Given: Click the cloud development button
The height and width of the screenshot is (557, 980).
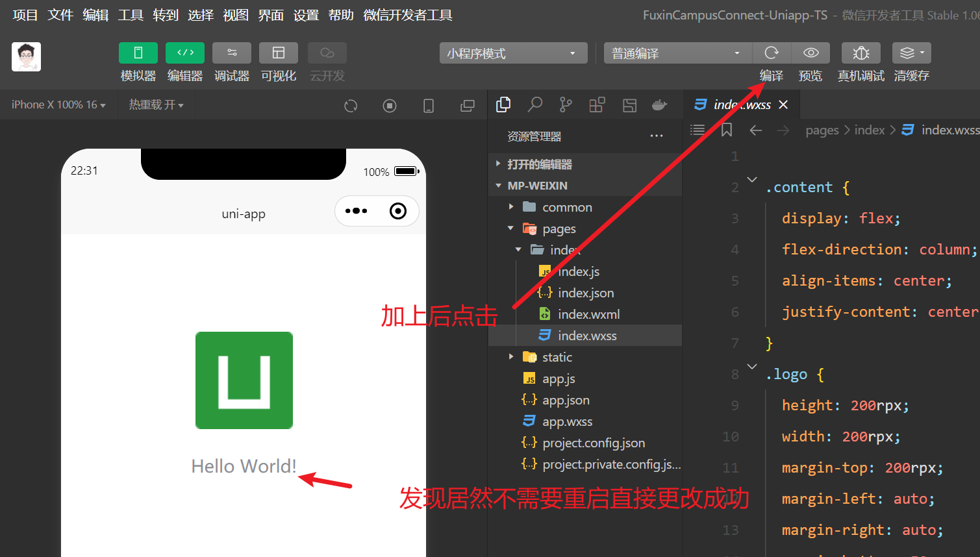Looking at the screenshot, I should click(327, 53).
